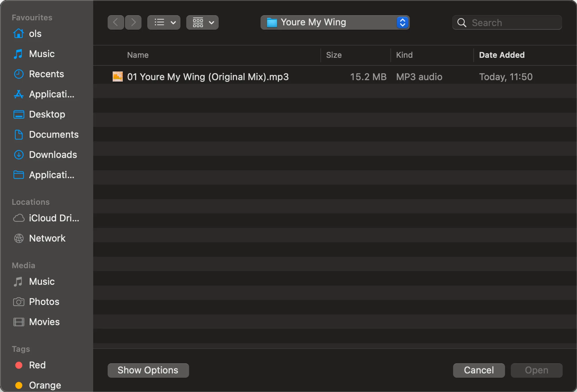This screenshot has height=392, width=577.
Task: Select iCloud Drive location
Action: (x=54, y=218)
